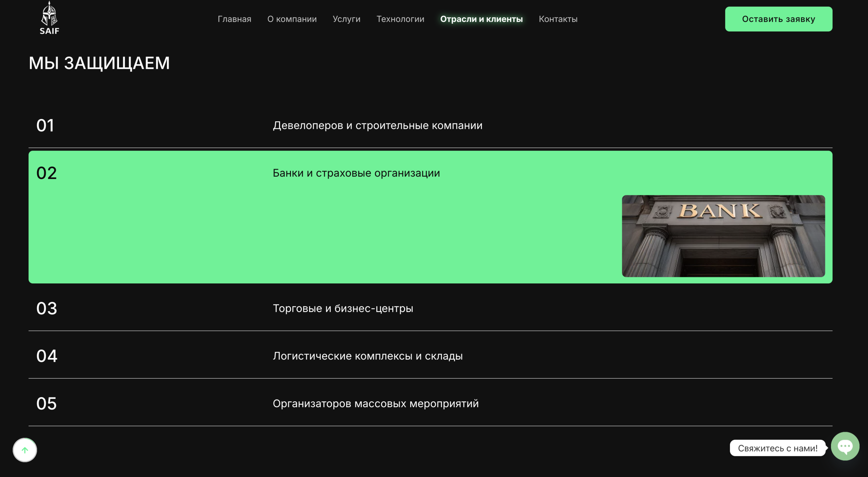Click the BANK building photo
Viewport: 868px width, 477px height.
(x=723, y=236)
